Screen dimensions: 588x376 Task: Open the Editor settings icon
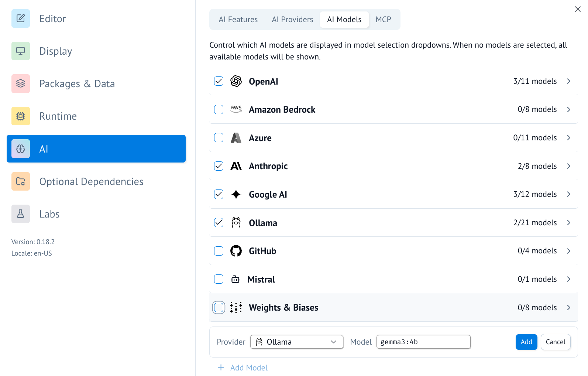click(21, 18)
